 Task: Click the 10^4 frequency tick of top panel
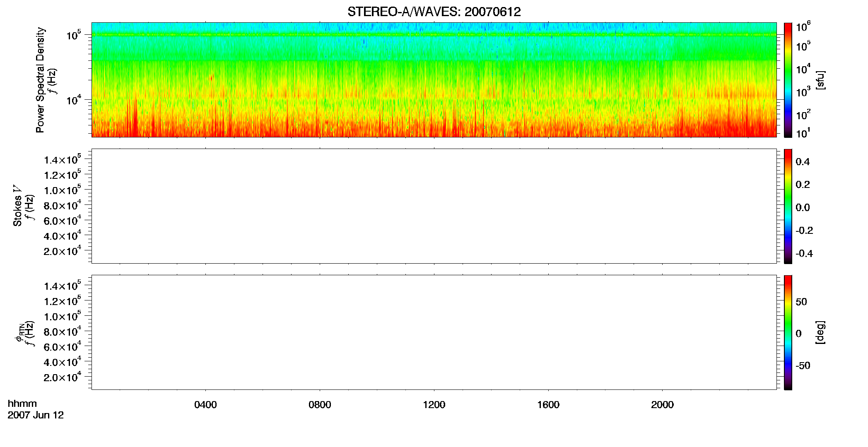(x=74, y=100)
